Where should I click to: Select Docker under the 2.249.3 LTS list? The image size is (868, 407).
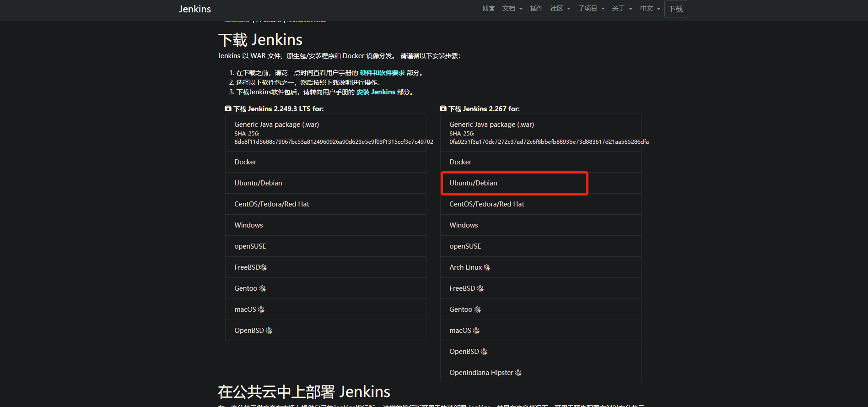[325, 162]
